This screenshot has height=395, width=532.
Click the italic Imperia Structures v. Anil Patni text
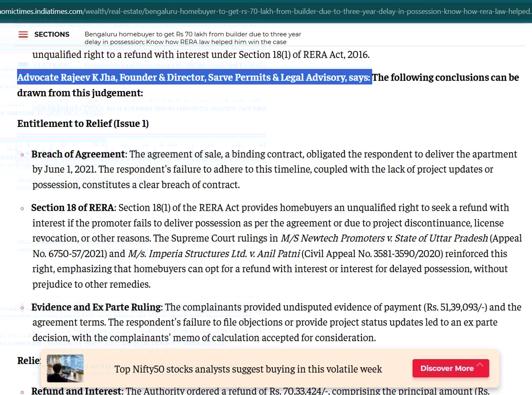click(x=214, y=254)
